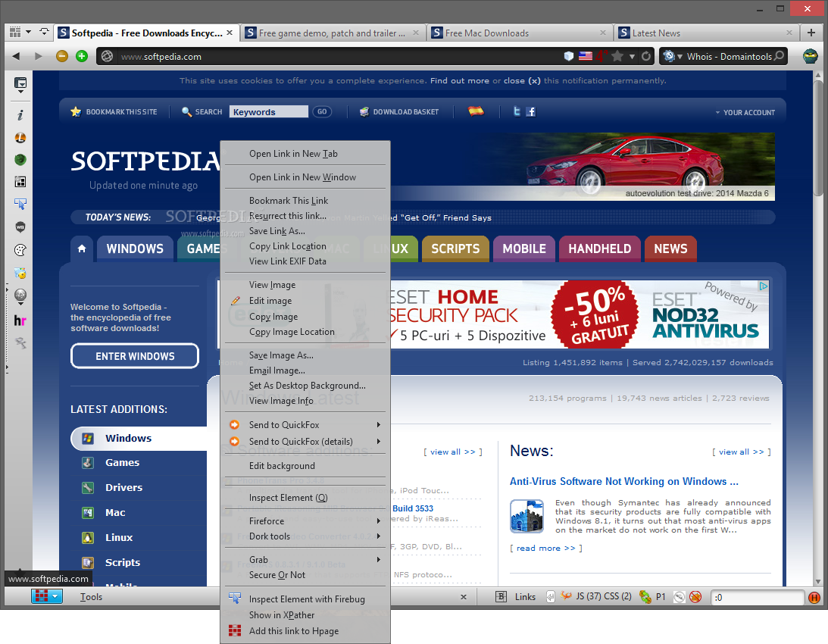Click the US flag icon in address bar

pos(585,56)
